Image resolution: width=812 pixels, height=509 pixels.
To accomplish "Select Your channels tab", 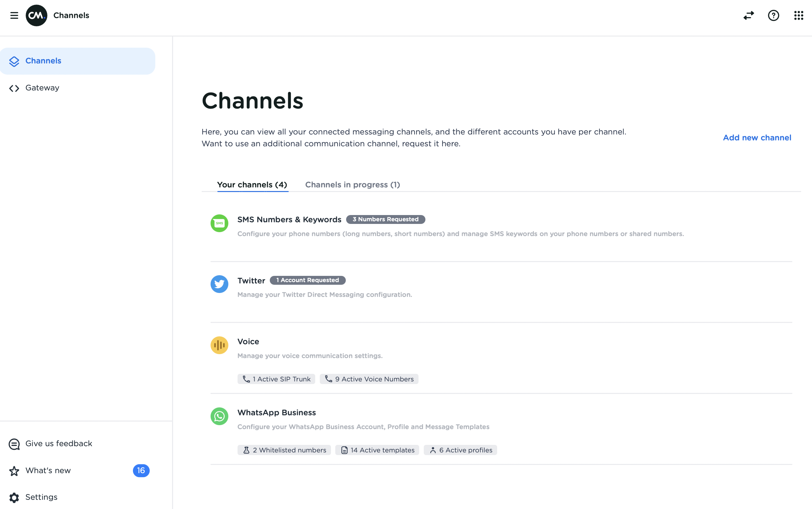I will (252, 184).
